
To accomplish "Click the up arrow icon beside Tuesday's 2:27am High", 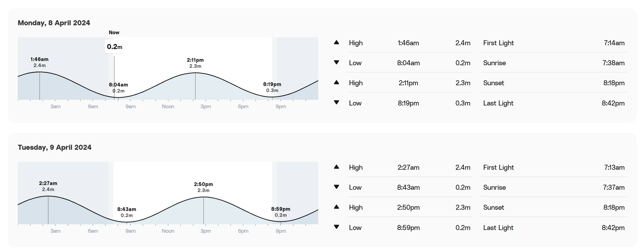I will (x=337, y=167).
